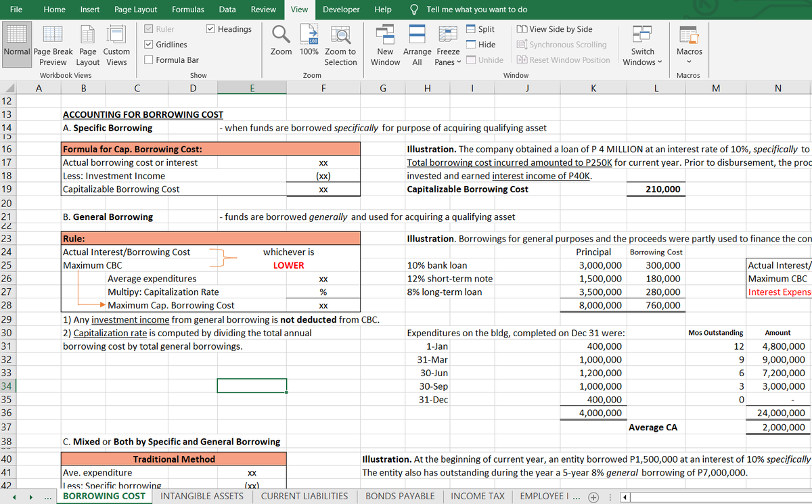
Task: Add a new sheet with plus icon
Action: [593, 496]
